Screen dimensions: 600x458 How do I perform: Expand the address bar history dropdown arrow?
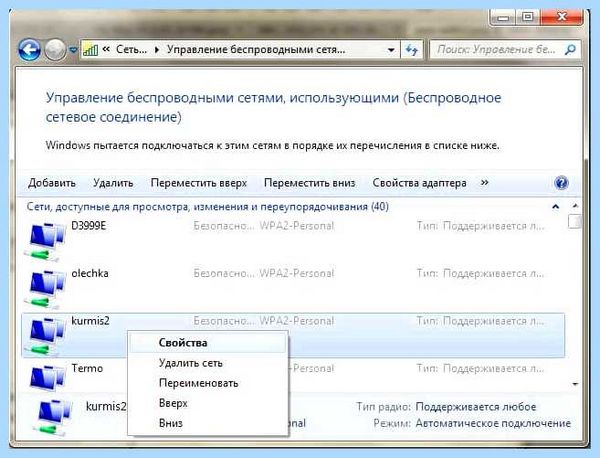391,50
